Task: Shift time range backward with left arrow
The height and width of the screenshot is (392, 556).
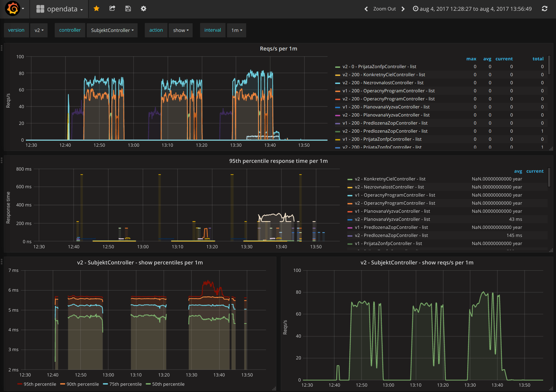Action: [366, 9]
